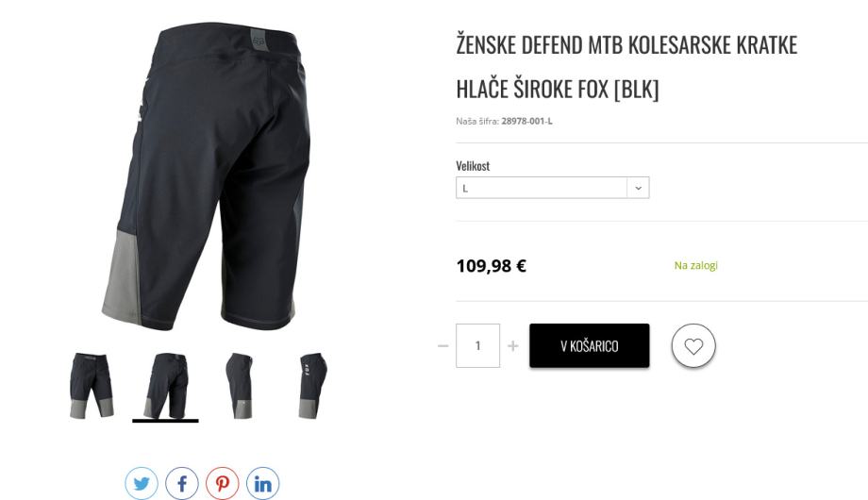The width and height of the screenshot is (868, 500).
Task: Click the Na zalogi stock status
Action: [x=696, y=265]
